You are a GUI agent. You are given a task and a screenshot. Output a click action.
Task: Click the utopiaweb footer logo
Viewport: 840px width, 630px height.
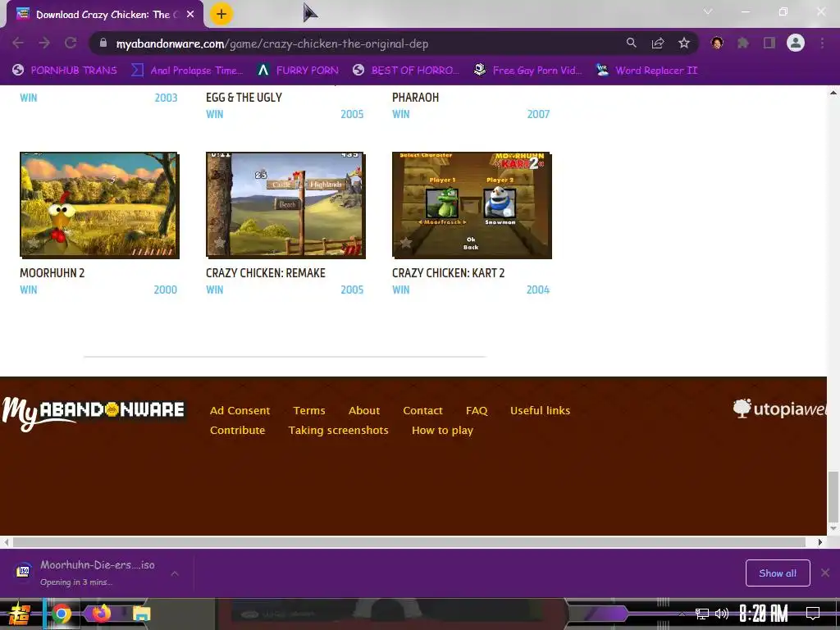[x=780, y=409]
